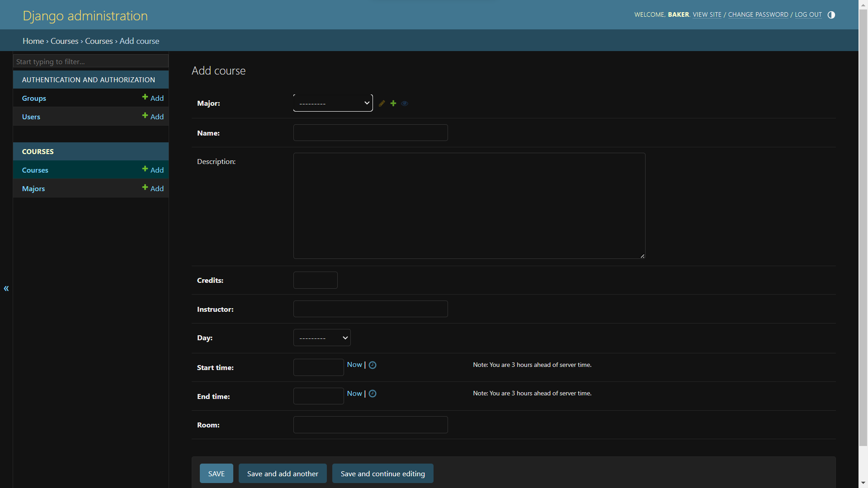868x488 pixels.
Task: Toggle the light/dark theme icon
Action: [831, 15]
